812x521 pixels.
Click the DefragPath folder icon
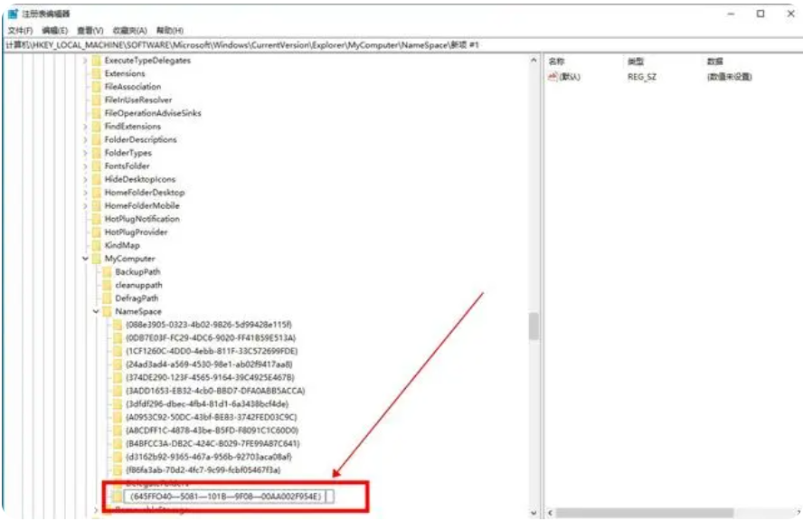108,298
